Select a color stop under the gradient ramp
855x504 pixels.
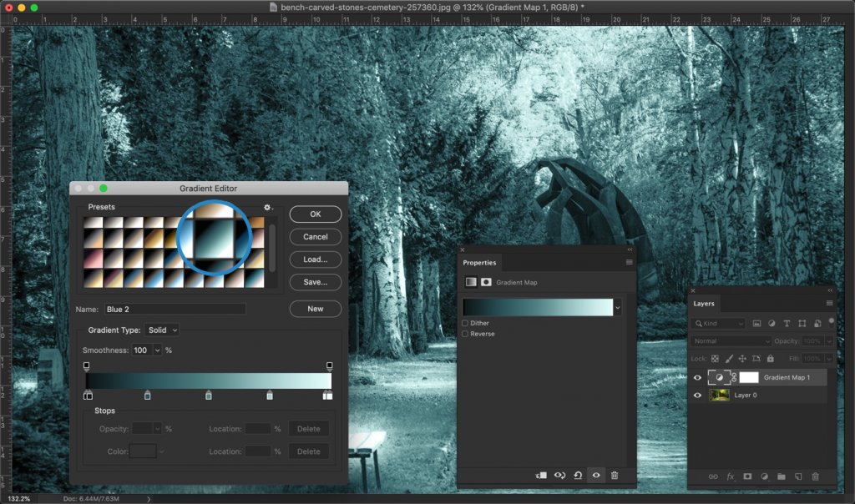[147, 396]
